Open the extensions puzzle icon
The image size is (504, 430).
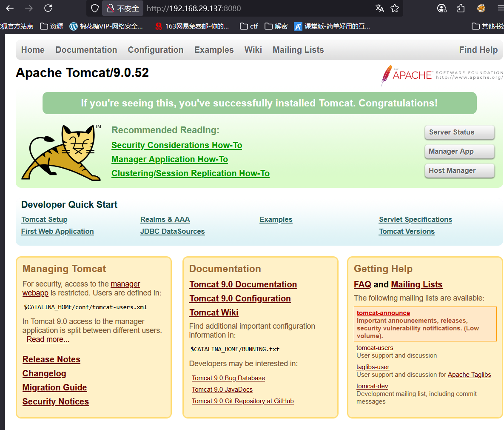tap(461, 9)
